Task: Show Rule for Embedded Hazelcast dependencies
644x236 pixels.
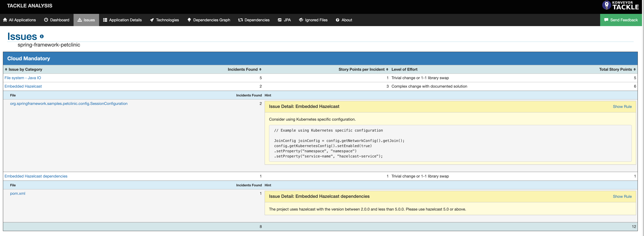Action: [x=622, y=197]
